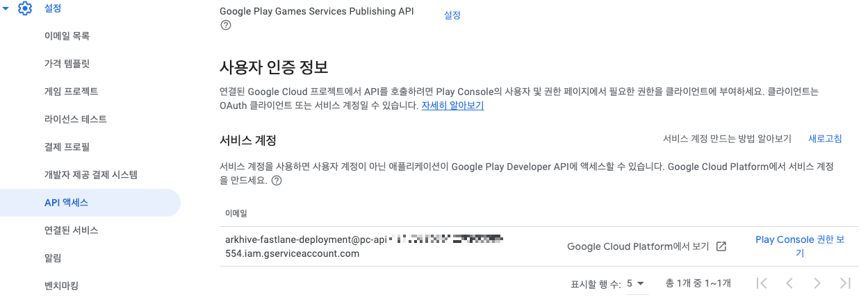Click the settings gear icon in sidebar
868x304 pixels.
click(x=25, y=9)
